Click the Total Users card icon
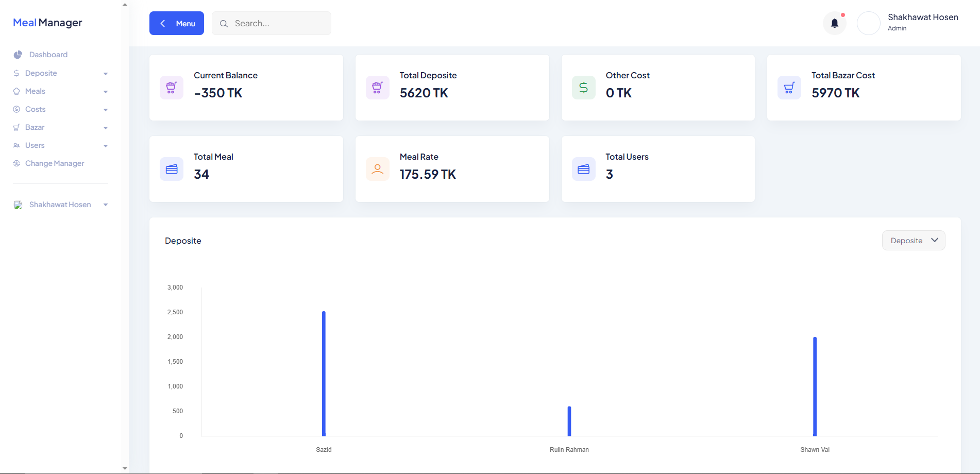 583,169
